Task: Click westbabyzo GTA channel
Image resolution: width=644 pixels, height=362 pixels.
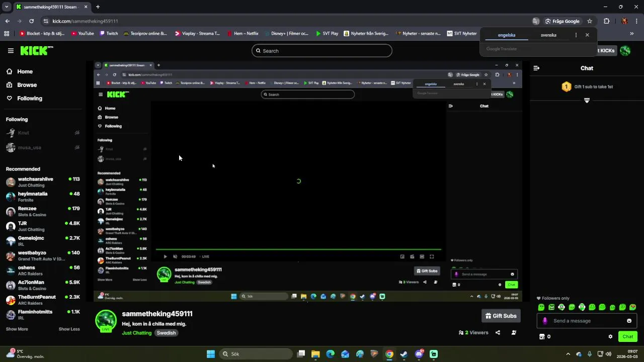Action: (x=43, y=255)
